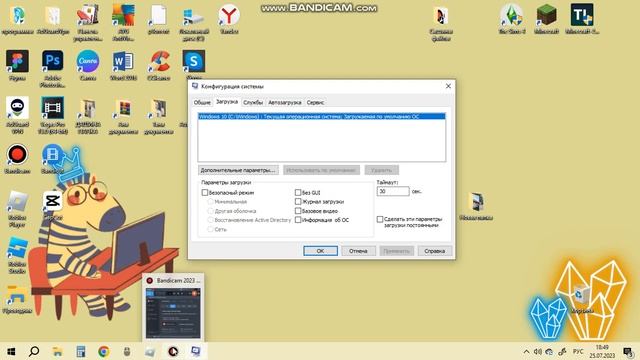The height and width of the screenshot is (360, 640).
Task: Click the Windows Start button
Action: pyautogui.click(x=11, y=351)
